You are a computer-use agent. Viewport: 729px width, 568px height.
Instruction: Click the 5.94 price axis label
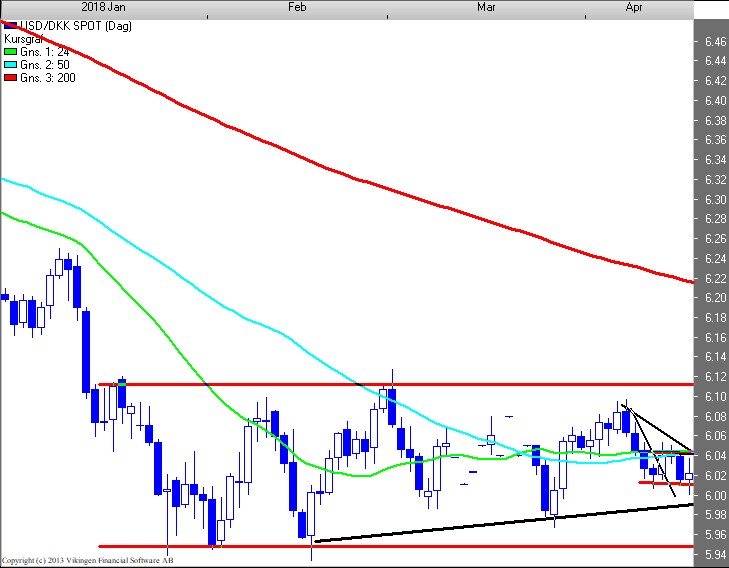click(x=715, y=554)
